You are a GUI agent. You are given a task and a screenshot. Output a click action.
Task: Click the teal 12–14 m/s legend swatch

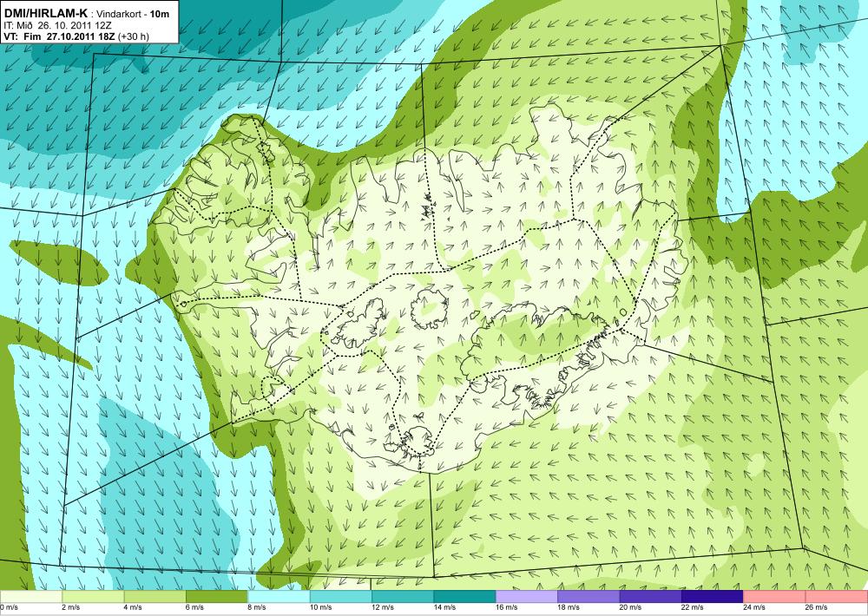[403, 596]
